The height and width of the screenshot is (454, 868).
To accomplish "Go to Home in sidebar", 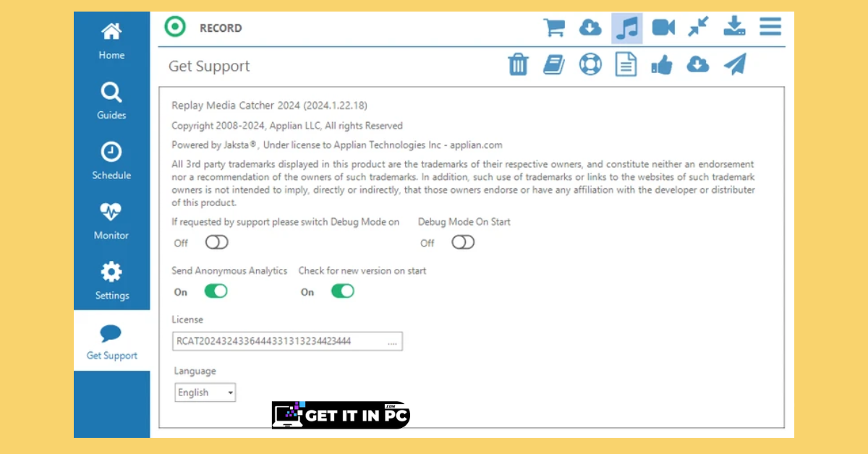I will tap(111, 41).
